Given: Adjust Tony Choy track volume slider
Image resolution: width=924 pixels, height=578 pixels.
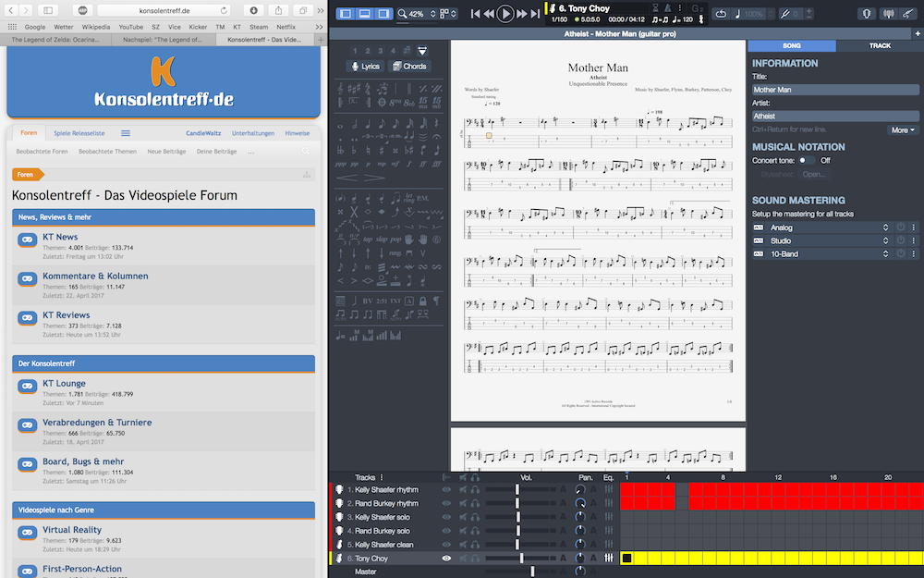Looking at the screenshot, I should tap(521, 559).
